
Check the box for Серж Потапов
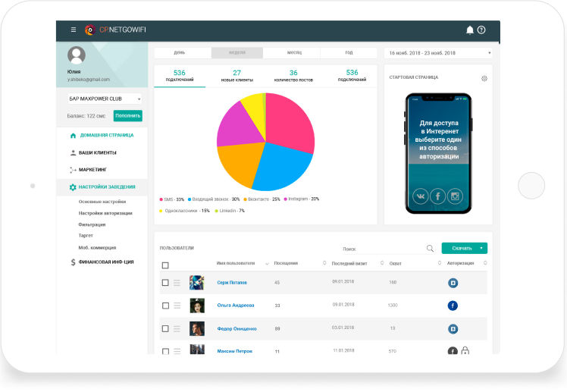[x=165, y=283]
